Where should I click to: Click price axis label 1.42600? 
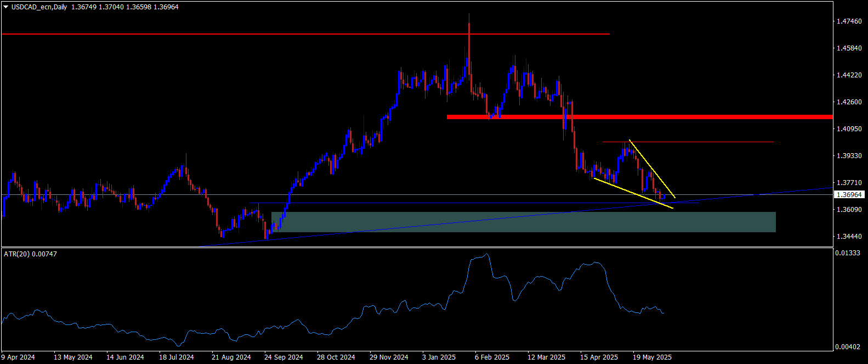click(850, 102)
